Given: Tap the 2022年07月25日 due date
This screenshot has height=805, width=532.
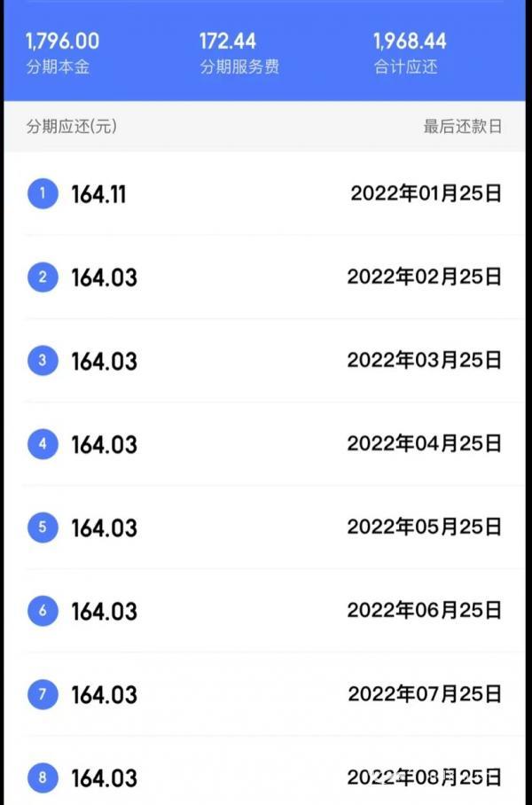Looking at the screenshot, I should click(x=424, y=694).
